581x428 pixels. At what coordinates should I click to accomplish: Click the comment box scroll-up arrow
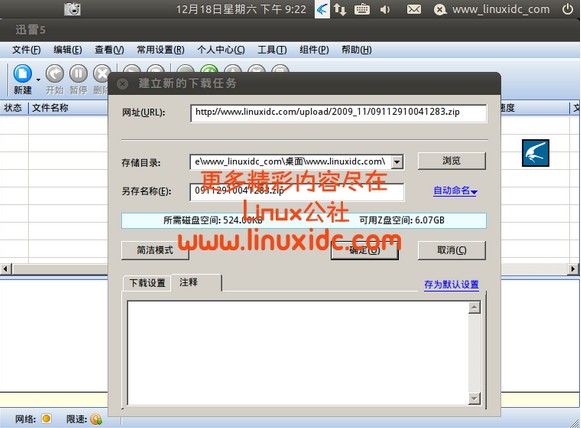click(x=474, y=307)
